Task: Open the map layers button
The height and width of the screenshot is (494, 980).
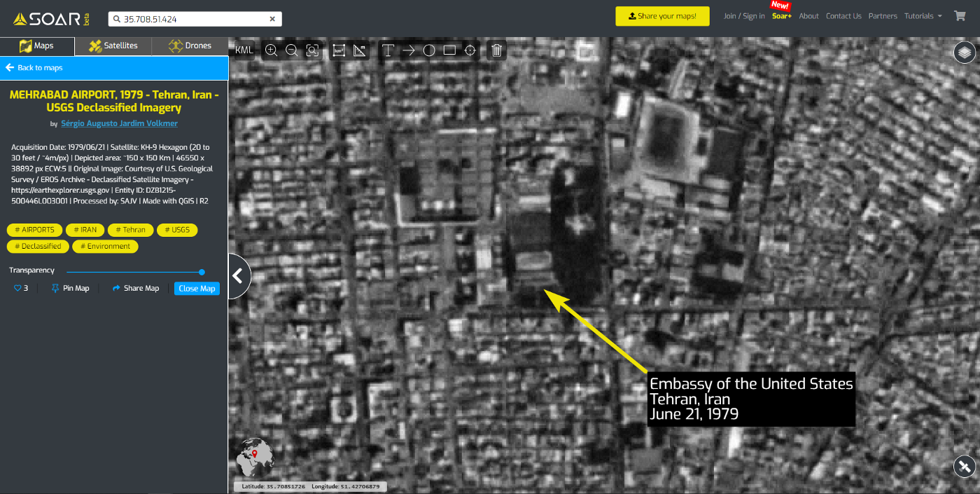Action: [964, 53]
